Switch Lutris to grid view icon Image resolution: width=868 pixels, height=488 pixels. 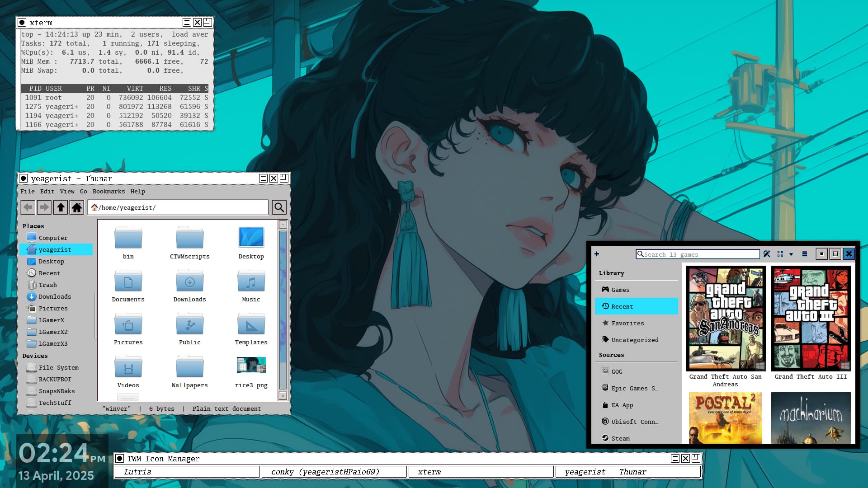click(x=780, y=254)
